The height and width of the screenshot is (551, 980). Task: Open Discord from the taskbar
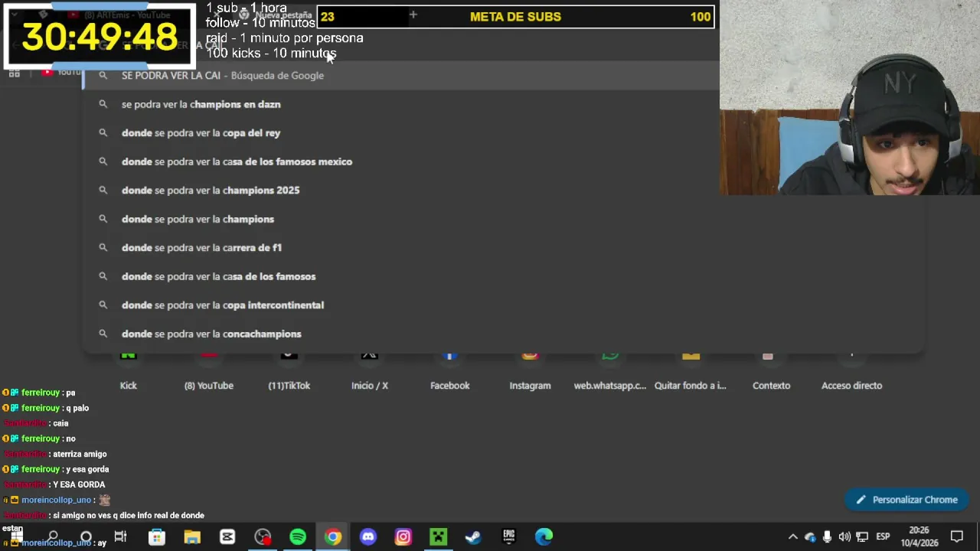pos(368,536)
